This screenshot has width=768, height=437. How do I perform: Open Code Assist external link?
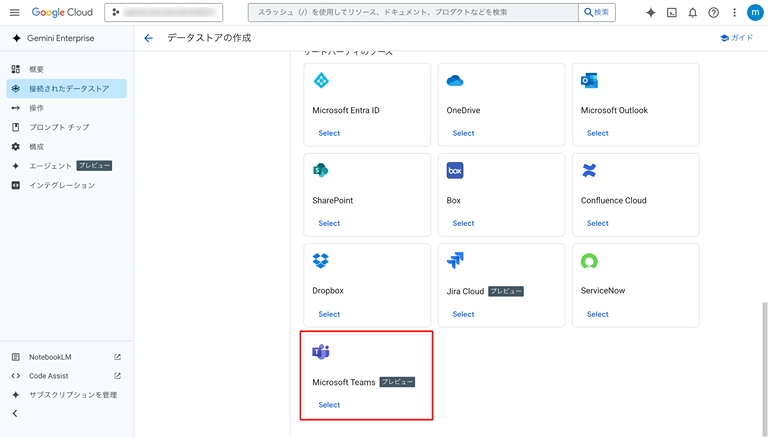pos(67,376)
